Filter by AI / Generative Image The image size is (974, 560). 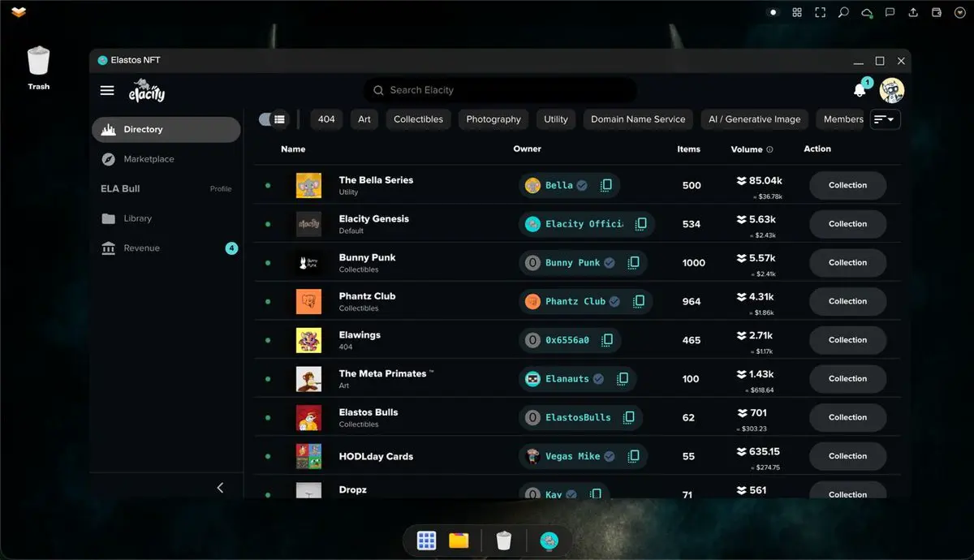point(755,119)
